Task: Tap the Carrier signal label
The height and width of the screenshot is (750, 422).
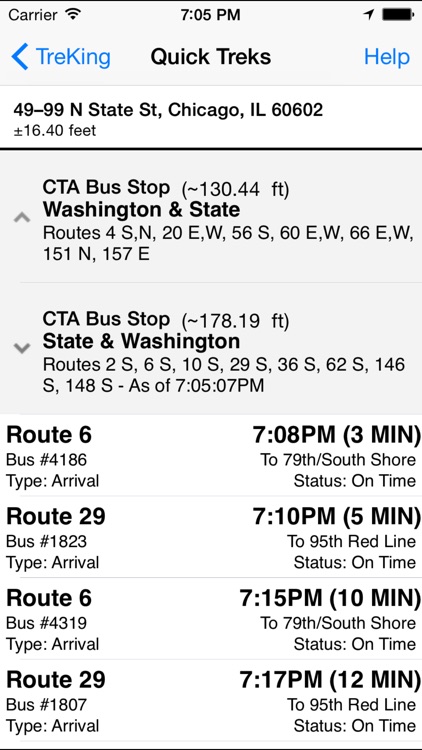Action: coord(34,15)
